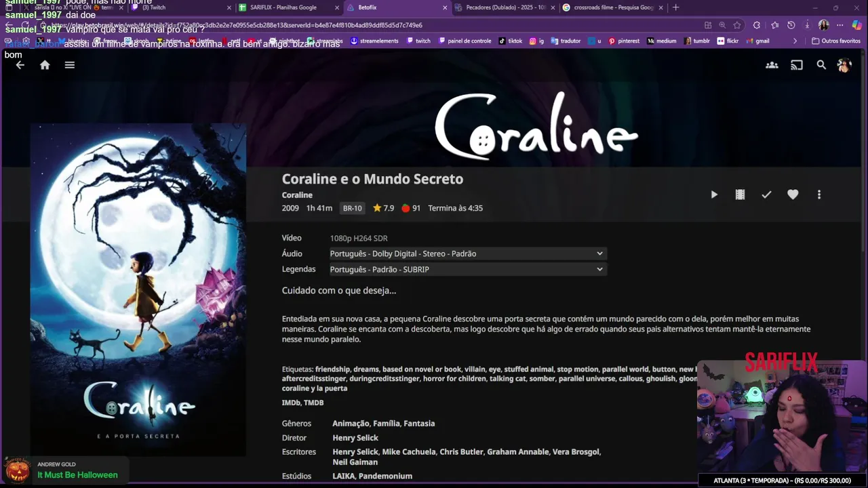Open the twitch bookmark
The height and width of the screenshot is (488, 868).
pyautogui.click(x=418, y=41)
